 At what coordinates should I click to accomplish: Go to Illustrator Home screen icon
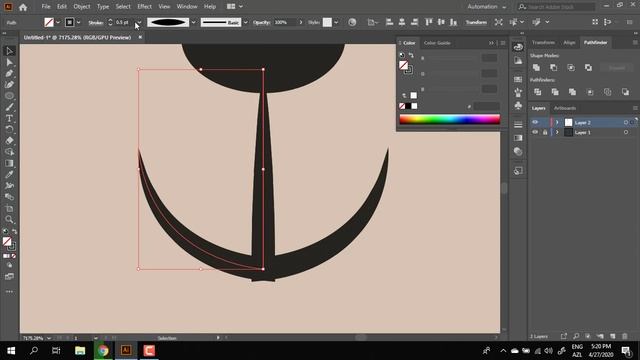23,7
